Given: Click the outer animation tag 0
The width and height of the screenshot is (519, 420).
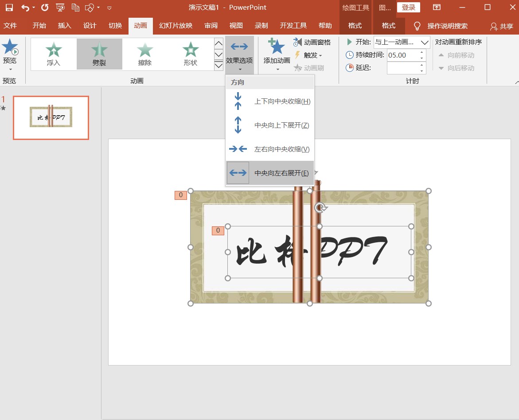Looking at the screenshot, I should point(181,195).
